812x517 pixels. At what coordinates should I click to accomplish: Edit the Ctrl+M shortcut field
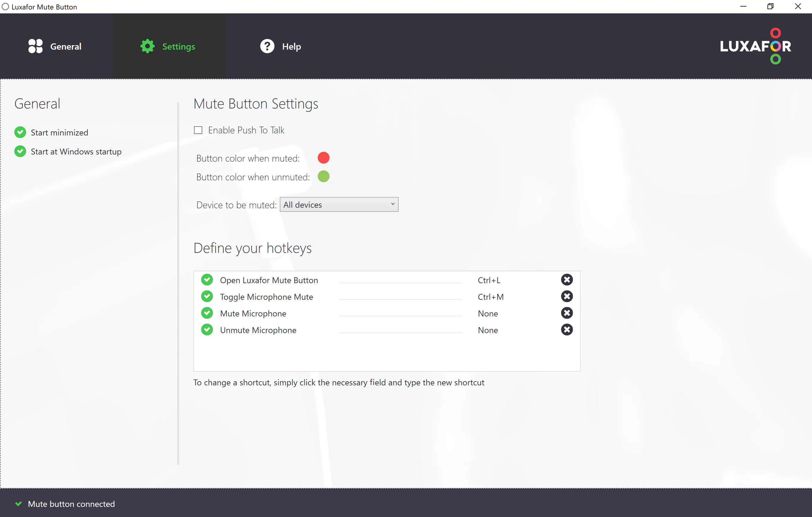coord(490,297)
